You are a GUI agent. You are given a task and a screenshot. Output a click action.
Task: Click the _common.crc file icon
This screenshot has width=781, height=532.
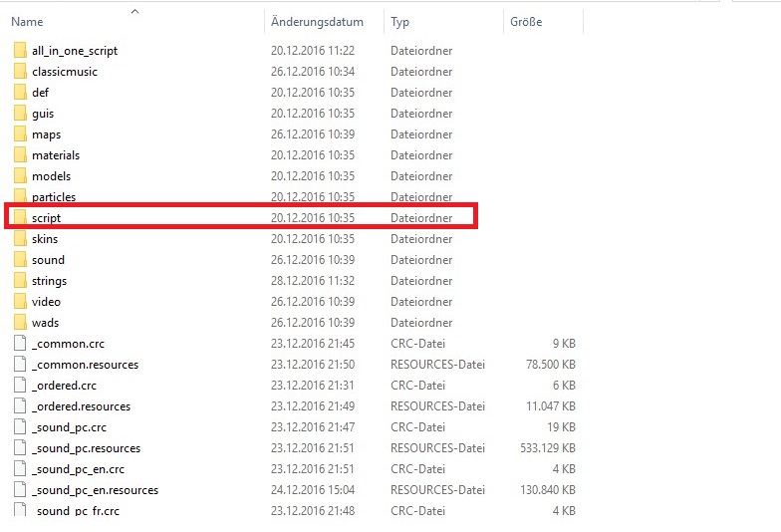[21, 344]
